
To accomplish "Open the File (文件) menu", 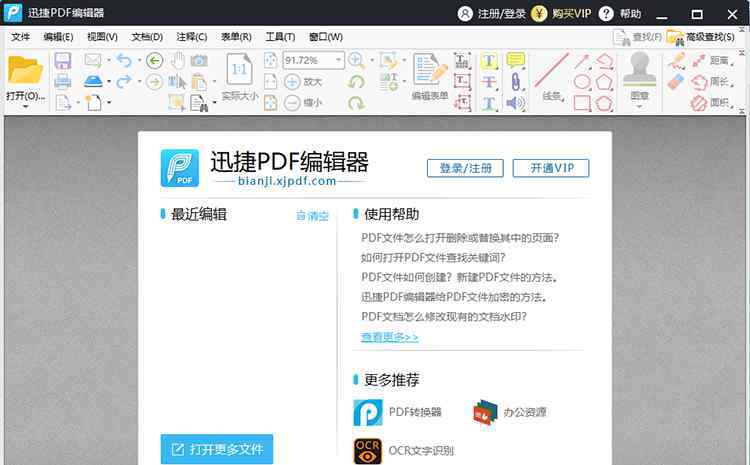I will tap(21, 37).
